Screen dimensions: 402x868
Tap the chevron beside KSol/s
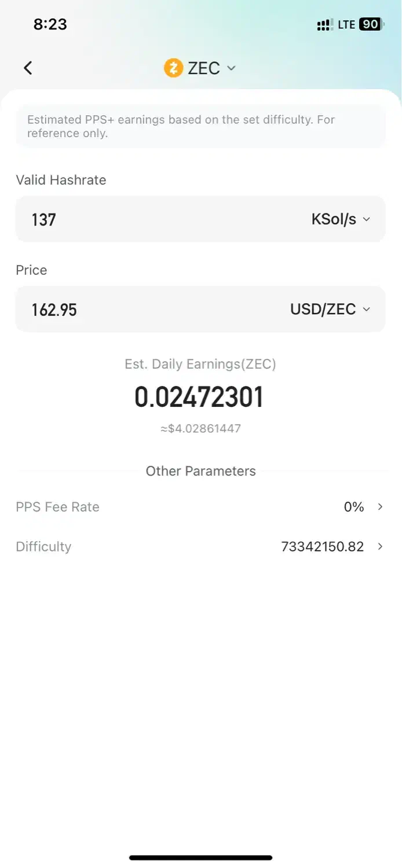[366, 219]
